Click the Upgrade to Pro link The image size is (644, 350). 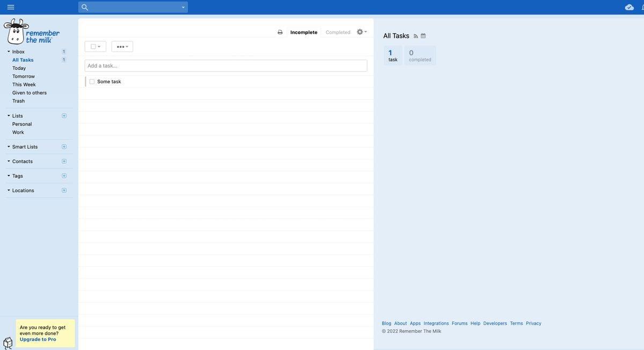coord(38,339)
